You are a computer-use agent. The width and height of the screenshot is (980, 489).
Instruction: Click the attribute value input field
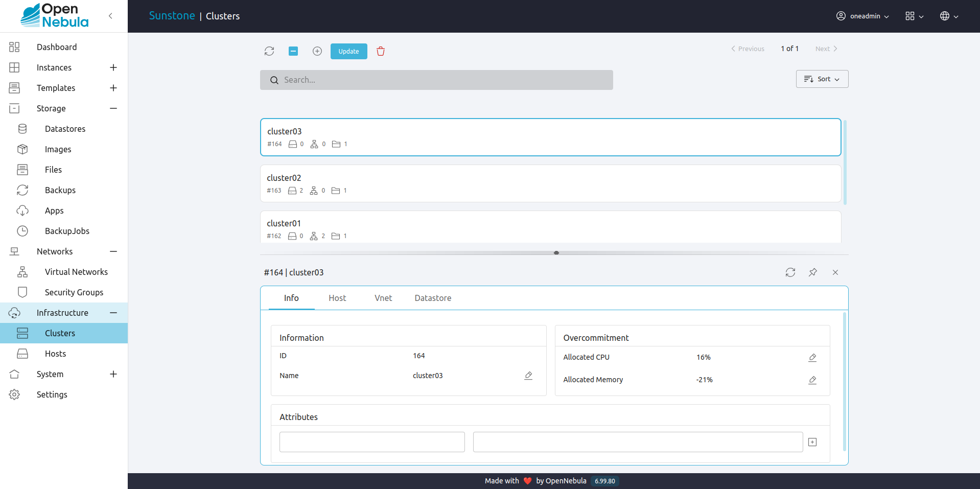click(638, 442)
